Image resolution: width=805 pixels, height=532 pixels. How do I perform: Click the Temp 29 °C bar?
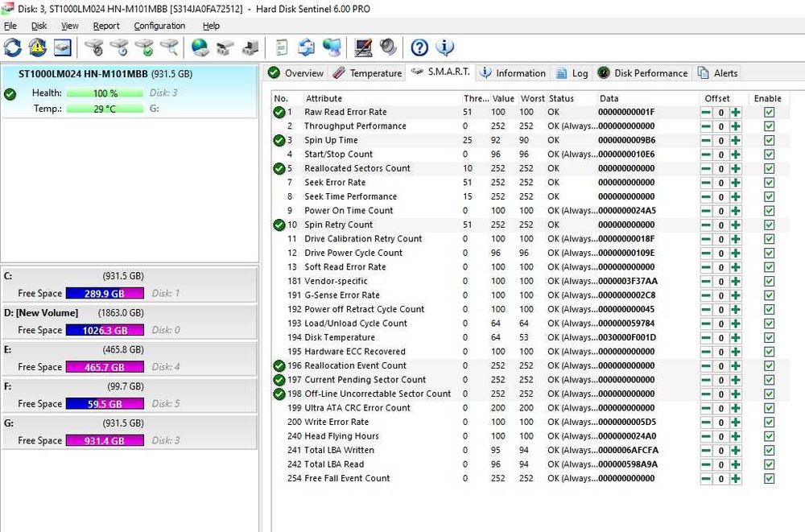point(105,109)
